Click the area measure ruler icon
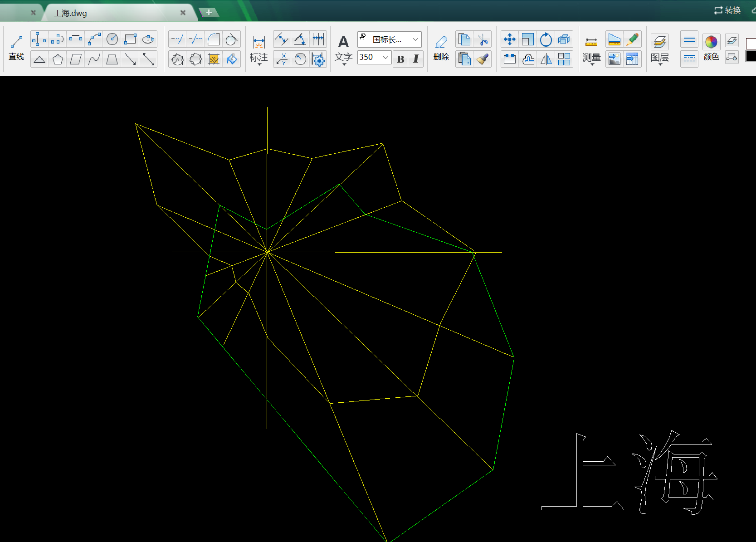Viewport: 756px width, 542px height. coord(614,39)
